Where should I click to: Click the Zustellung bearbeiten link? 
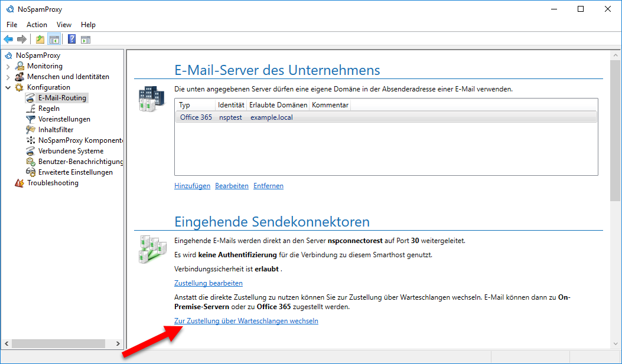point(209,283)
